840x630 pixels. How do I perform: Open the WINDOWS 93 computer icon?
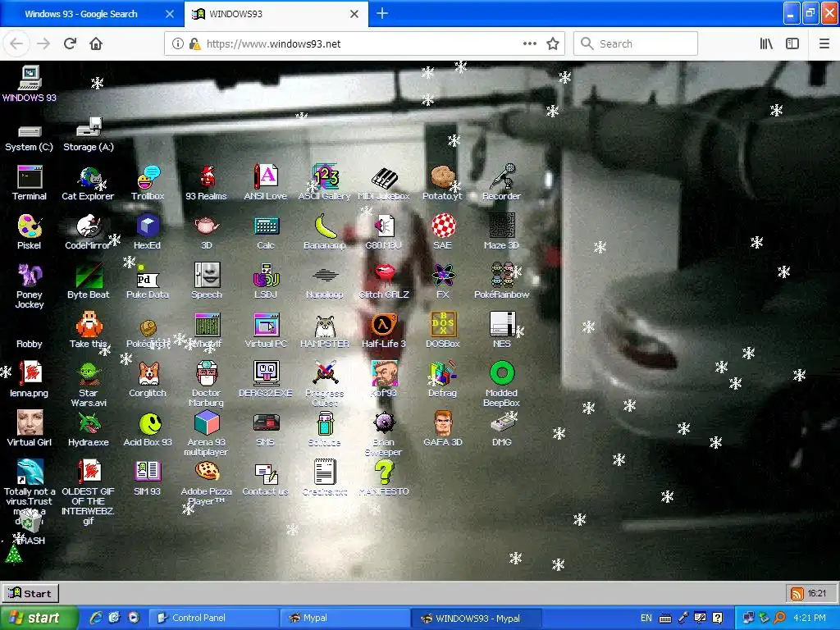pos(30,84)
